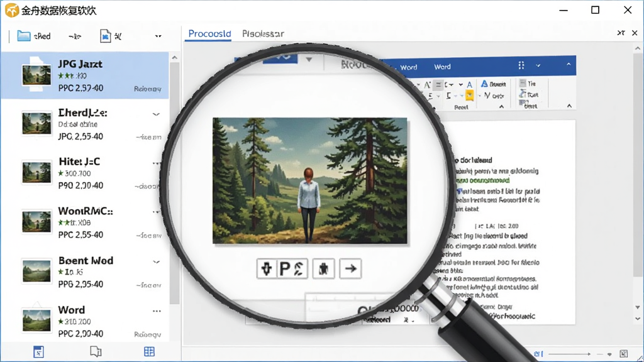Toggle the highlighted alignment button in the ribbon
644x362 pixels.
click(x=438, y=85)
